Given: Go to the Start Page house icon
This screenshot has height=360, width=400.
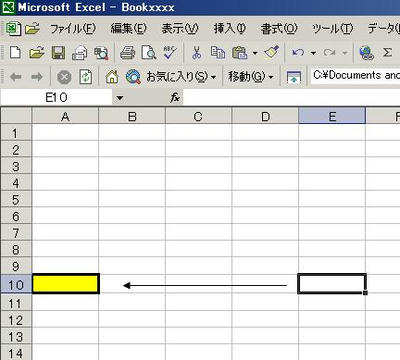Looking at the screenshot, I should (112, 77).
